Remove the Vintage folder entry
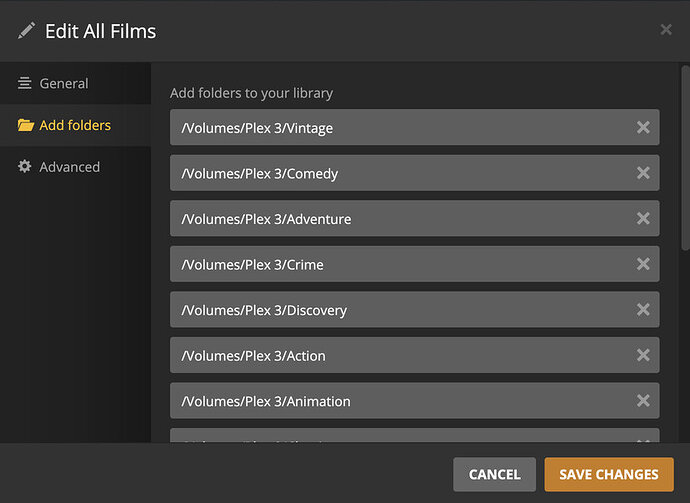Screen dimensions: 690x503 (x=643, y=128)
